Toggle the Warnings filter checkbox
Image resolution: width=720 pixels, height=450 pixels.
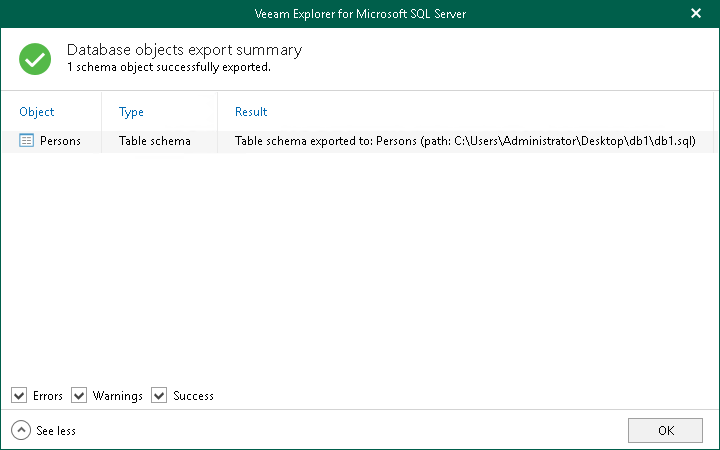(79, 396)
